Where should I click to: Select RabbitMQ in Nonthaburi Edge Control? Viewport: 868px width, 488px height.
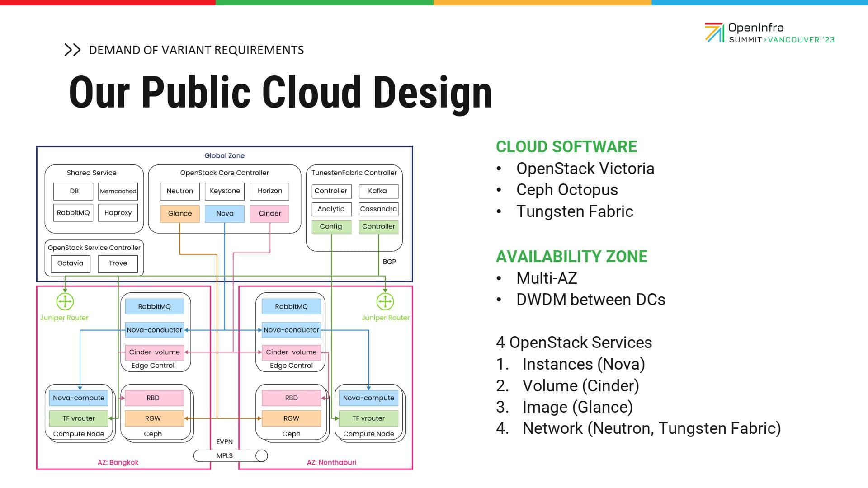[x=292, y=306]
